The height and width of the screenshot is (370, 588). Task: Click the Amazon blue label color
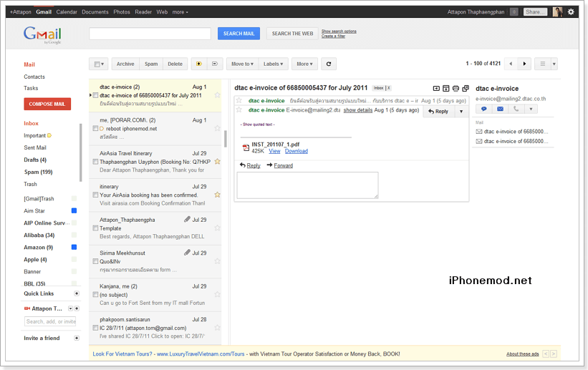click(74, 247)
